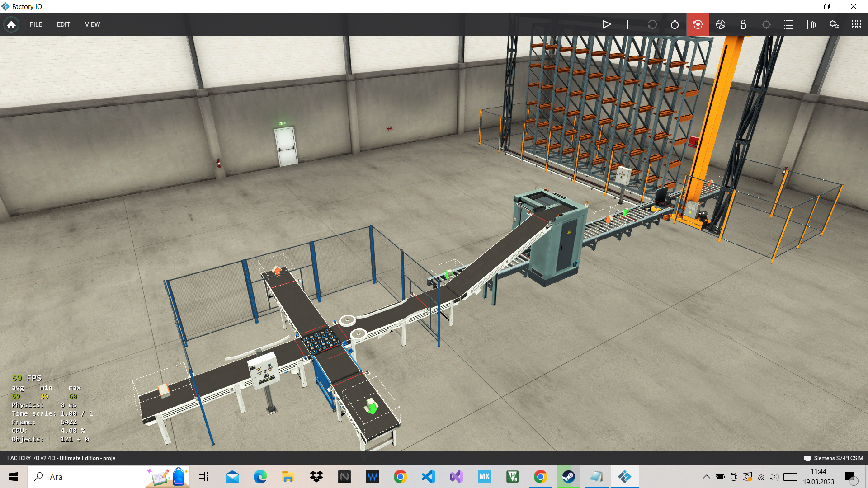Toggle the orbit camera mode
868x488 pixels.
click(698, 24)
